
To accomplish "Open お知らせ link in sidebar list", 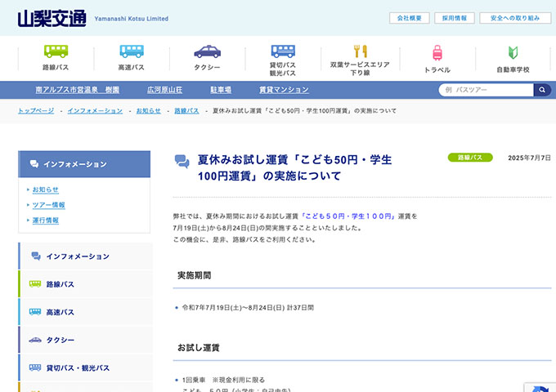I will click(x=46, y=189).
